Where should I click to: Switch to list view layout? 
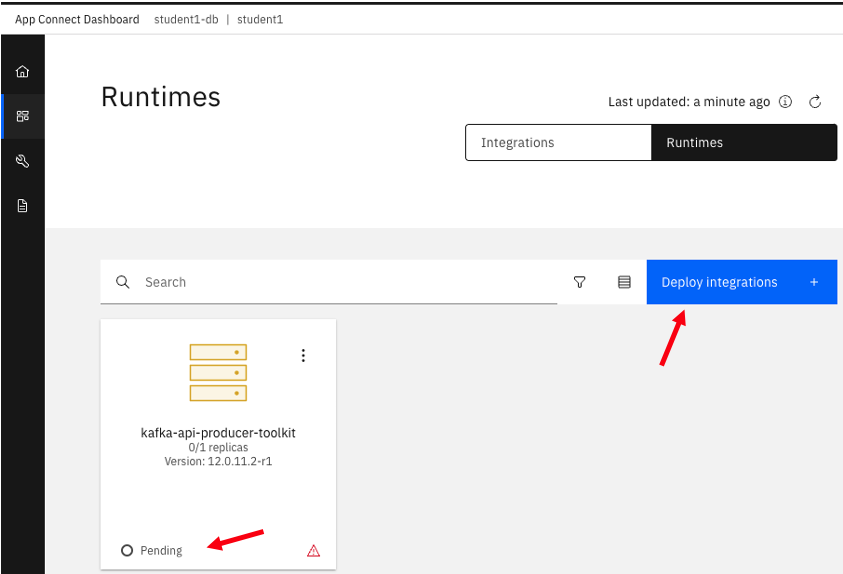[x=624, y=282]
